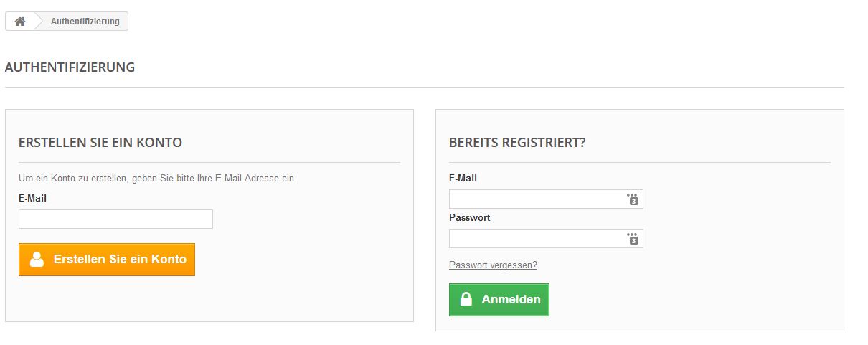This screenshot has width=868, height=345.
Task: Click the password manager icon in Passwort field
Action: [x=633, y=238]
